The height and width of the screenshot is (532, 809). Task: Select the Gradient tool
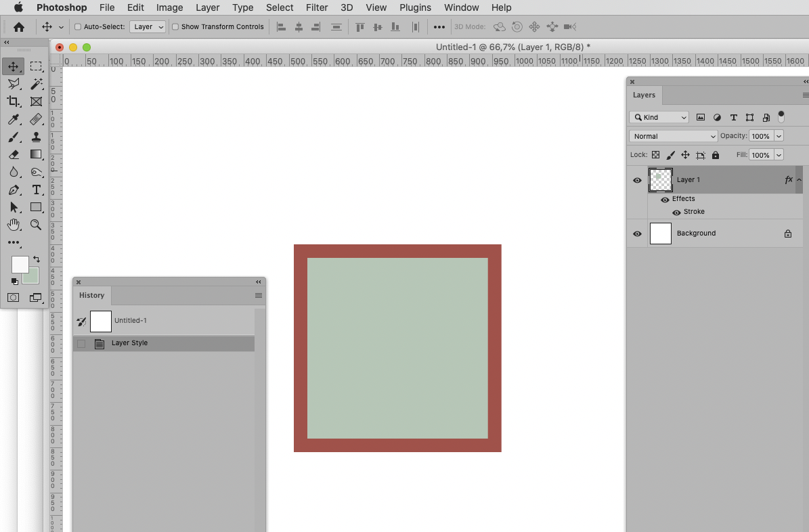pos(36,154)
